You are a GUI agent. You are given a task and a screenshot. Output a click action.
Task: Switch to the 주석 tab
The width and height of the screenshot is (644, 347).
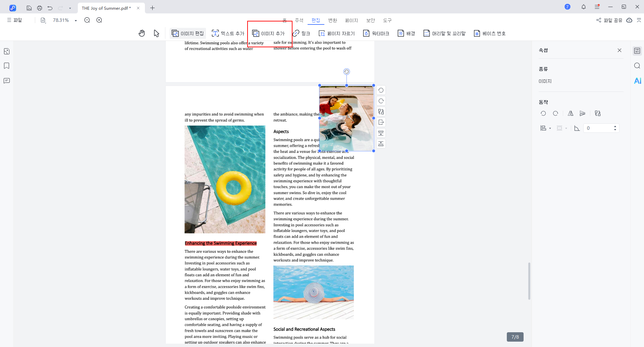(x=299, y=20)
